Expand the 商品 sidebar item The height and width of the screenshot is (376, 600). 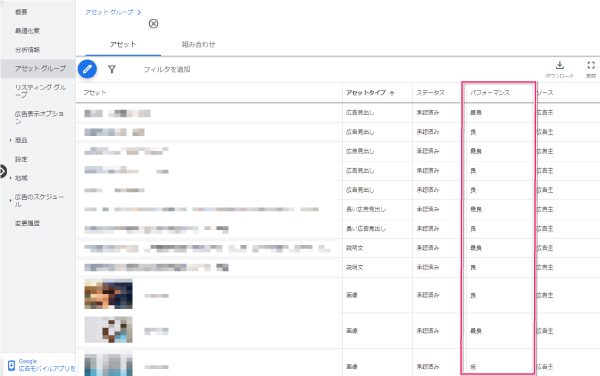click(10, 140)
